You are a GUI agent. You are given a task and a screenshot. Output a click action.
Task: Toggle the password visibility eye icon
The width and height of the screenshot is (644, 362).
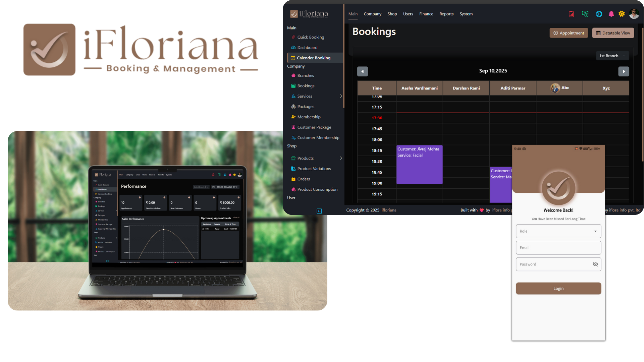coord(596,264)
